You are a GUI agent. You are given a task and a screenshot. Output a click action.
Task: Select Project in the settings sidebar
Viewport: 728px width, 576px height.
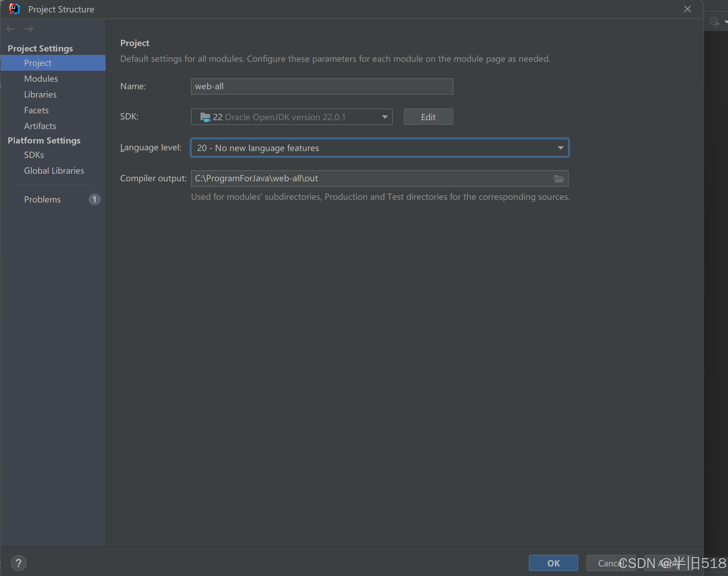[53, 63]
